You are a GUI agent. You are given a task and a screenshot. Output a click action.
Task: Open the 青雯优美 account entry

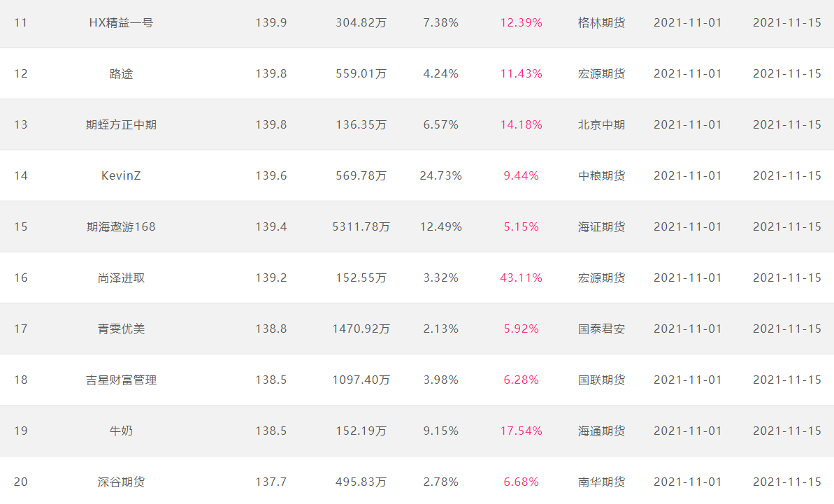121,329
